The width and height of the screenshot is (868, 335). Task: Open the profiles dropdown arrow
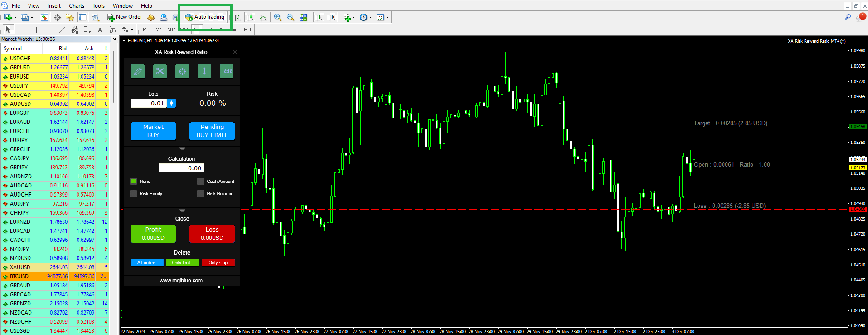[32, 17]
